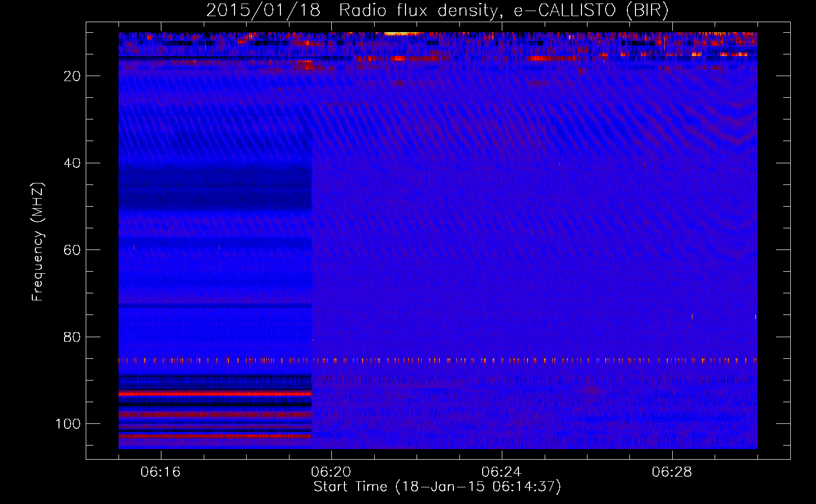Select the 06:28 time tick label
The width and height of the screenshot is (816, 504).
coord(672,472)
